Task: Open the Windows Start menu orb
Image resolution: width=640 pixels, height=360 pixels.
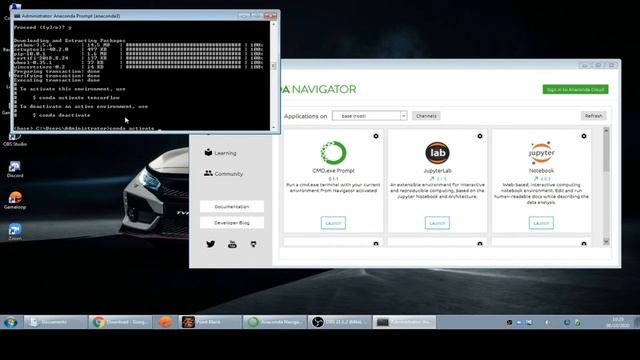Action: [11, 322]
